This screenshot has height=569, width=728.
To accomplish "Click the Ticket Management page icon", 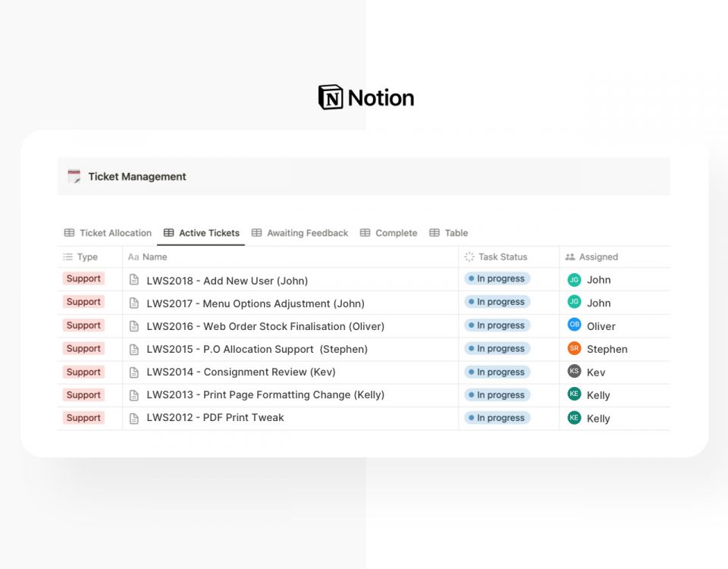I will 74,177.
